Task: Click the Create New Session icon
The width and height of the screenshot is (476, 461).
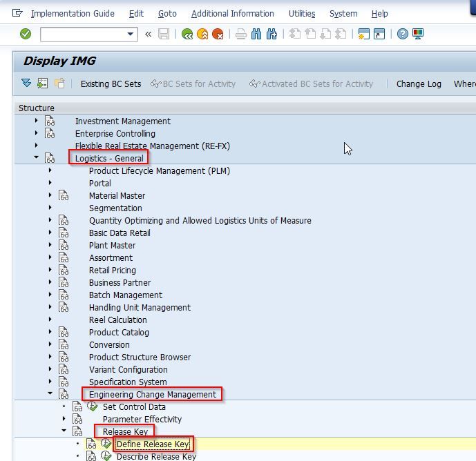Action: tap(363, 34)
